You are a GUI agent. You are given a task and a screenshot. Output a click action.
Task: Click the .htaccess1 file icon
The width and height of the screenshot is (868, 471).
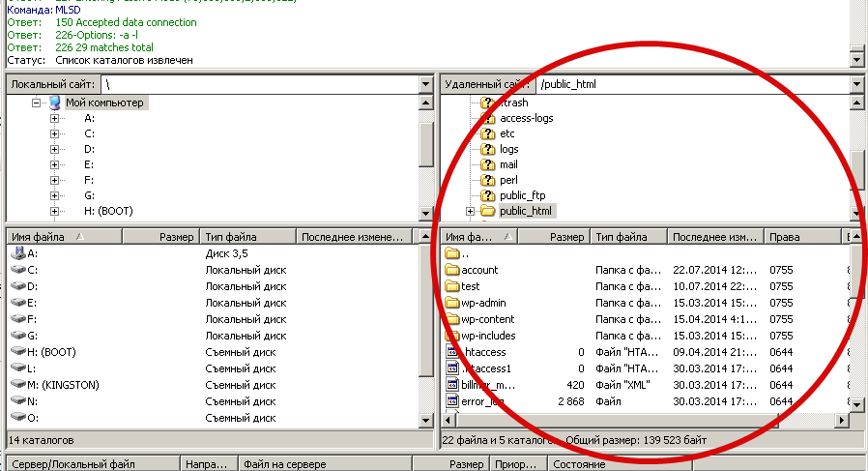click(x=452, y=368)
